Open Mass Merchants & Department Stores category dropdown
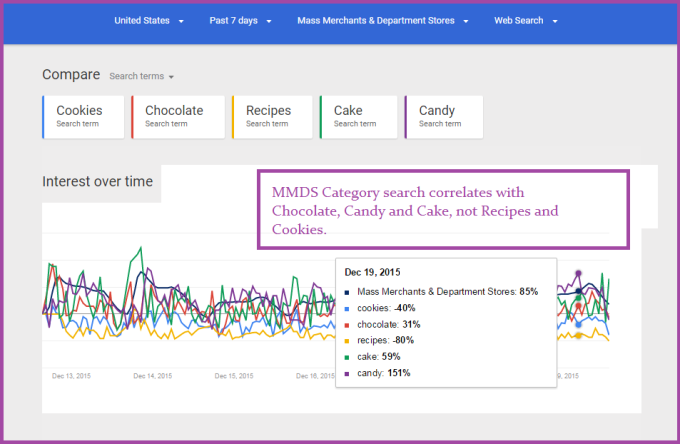Screen dimensions: 680x444 pyautogui.click(x=383, y=20)
